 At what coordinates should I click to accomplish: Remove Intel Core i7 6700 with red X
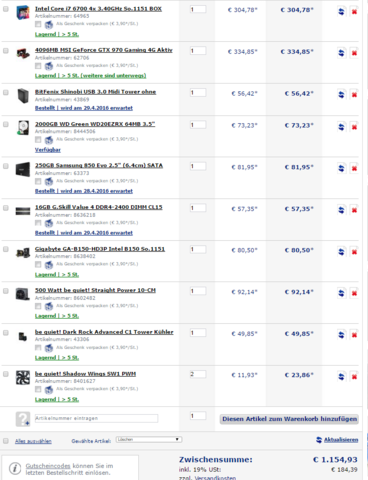[354, 12]
